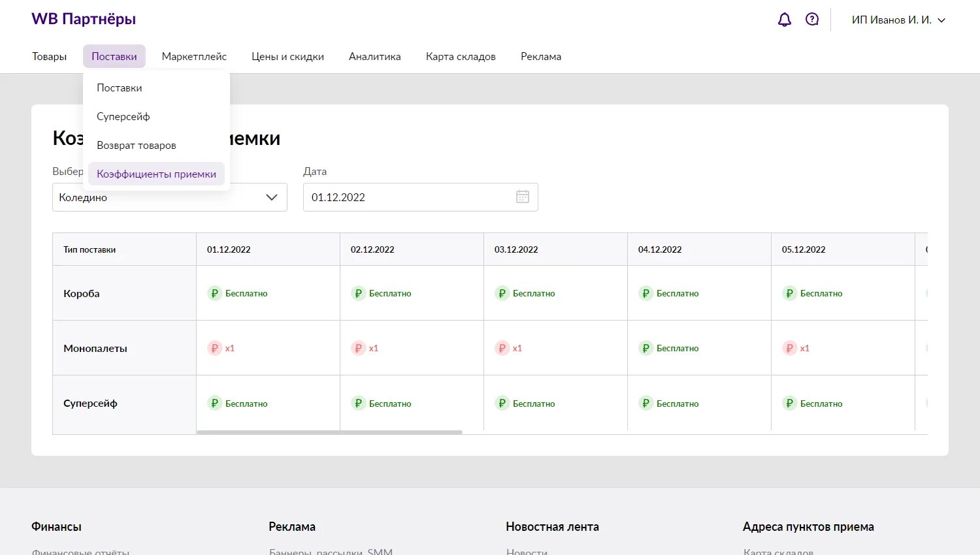Open the Реклама top menu
Image resolution: width=980 pixels, height=555 pixels.
tap(541, 56)
